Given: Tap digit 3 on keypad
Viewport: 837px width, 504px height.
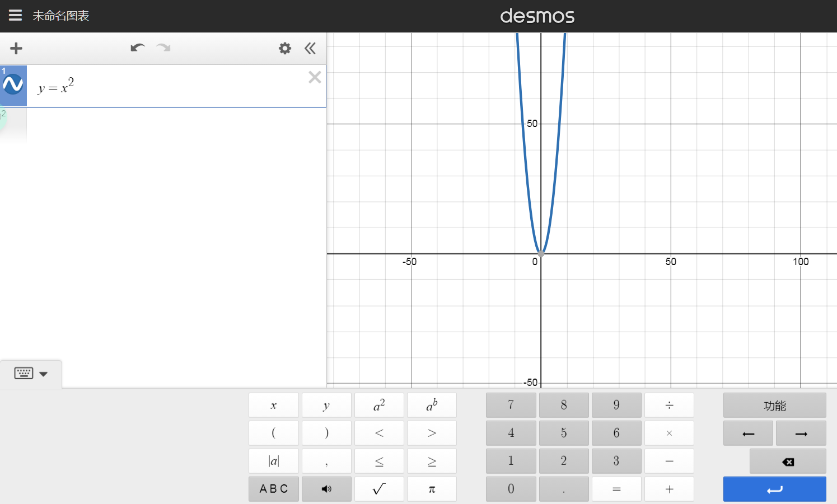Looking at the screenshot, I should (616, 461).
